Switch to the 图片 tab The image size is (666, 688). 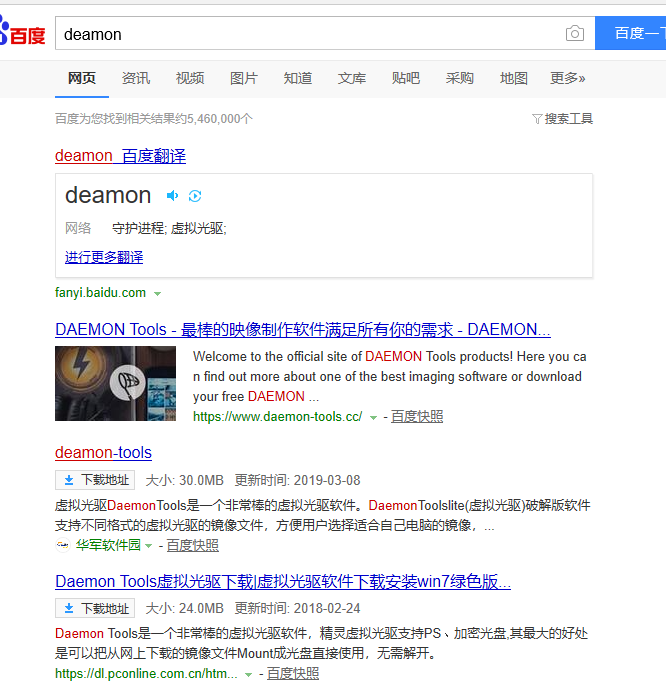pos(244,78)
